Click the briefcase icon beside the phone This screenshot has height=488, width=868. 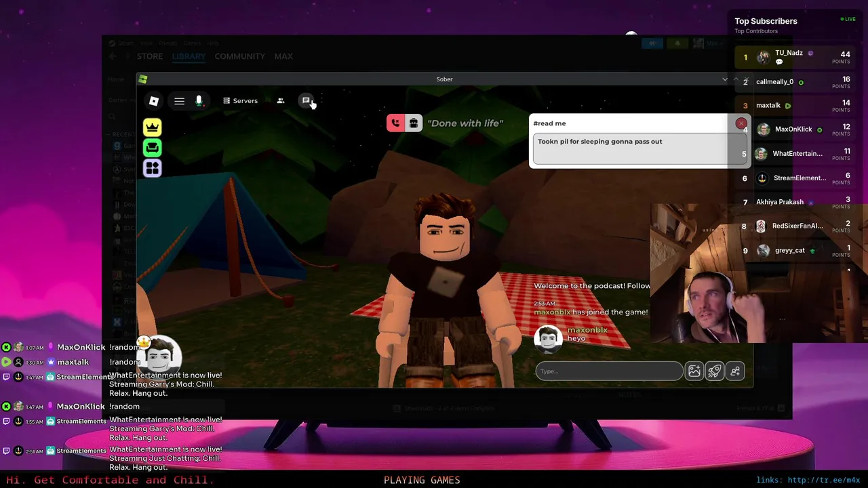pos(413,123)
